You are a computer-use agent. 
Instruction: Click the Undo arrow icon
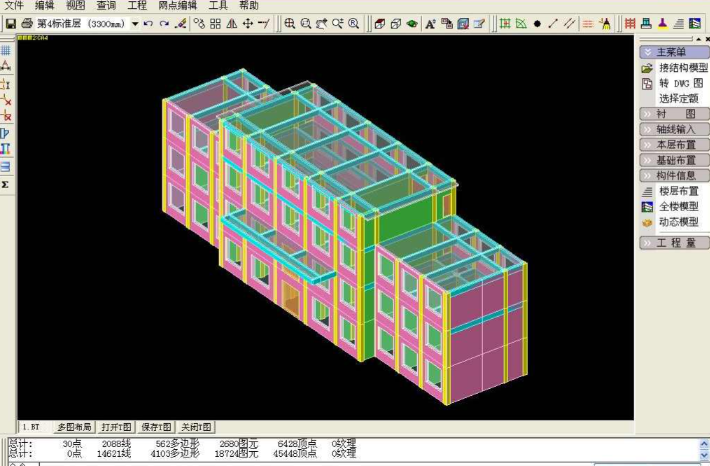[148, 23]
